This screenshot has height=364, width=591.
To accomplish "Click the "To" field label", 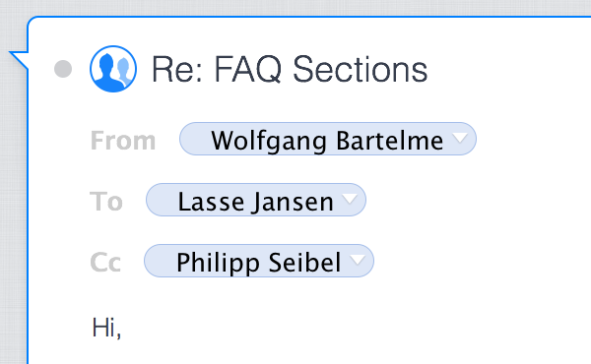I will point(106,201).
